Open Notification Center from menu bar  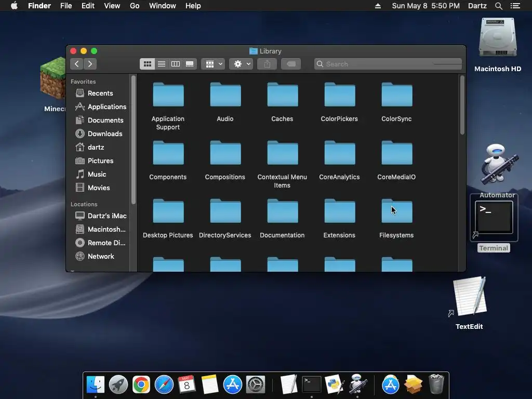click(x=515, y=6)
